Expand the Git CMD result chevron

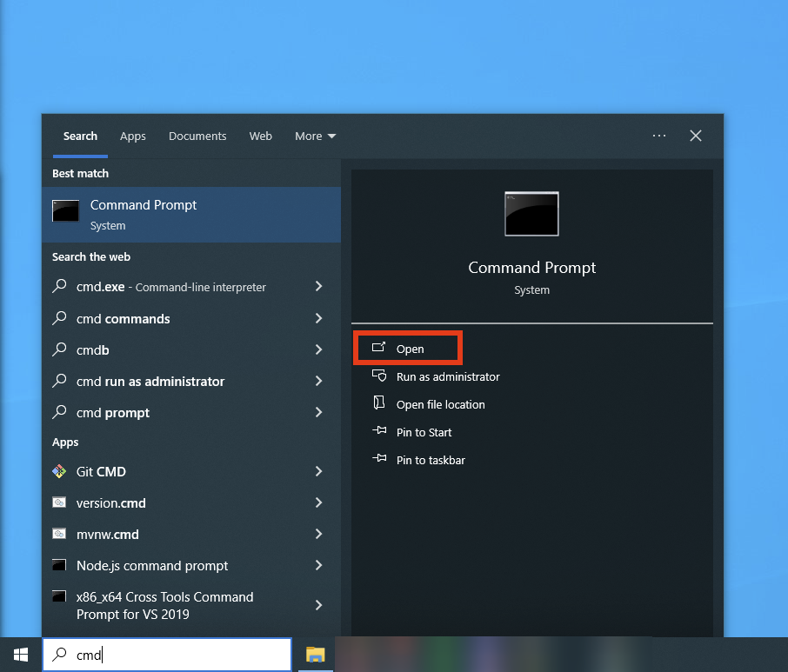pos(318,472)
